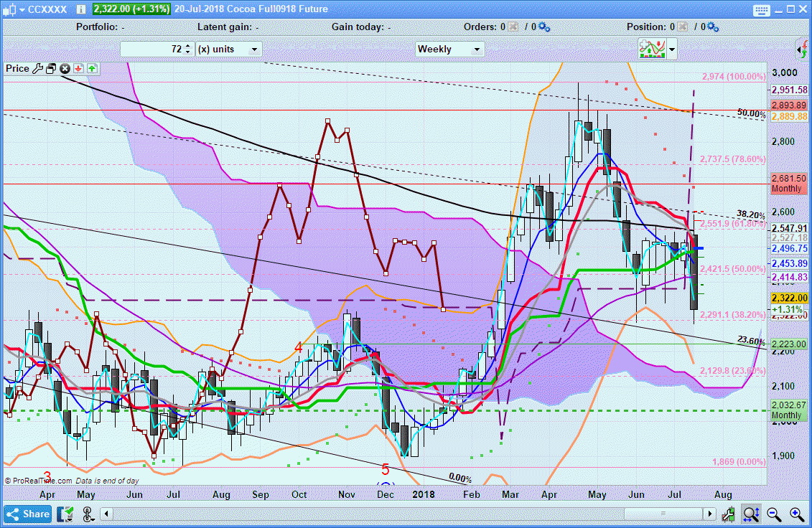Click the blue 2,496.75 price axis label
Viewport: 812px width, 528px height.
coord(789,248)
